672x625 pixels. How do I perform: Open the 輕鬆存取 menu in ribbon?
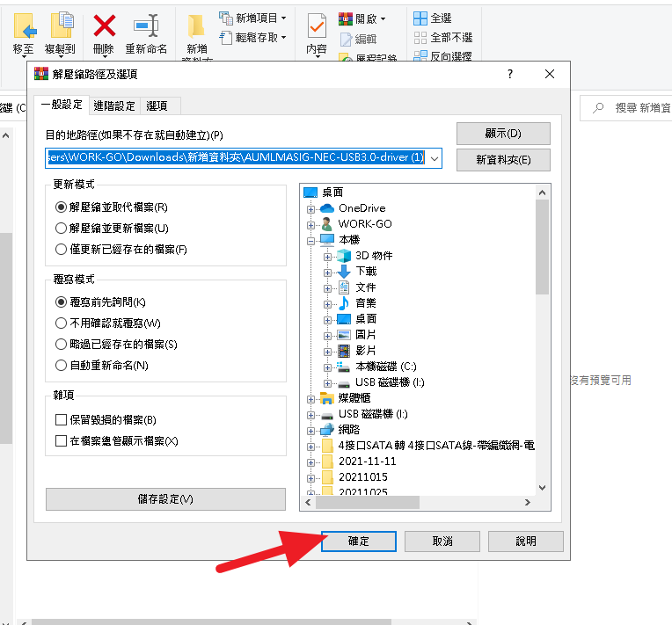pyautogui.click(x=252, y=38)
